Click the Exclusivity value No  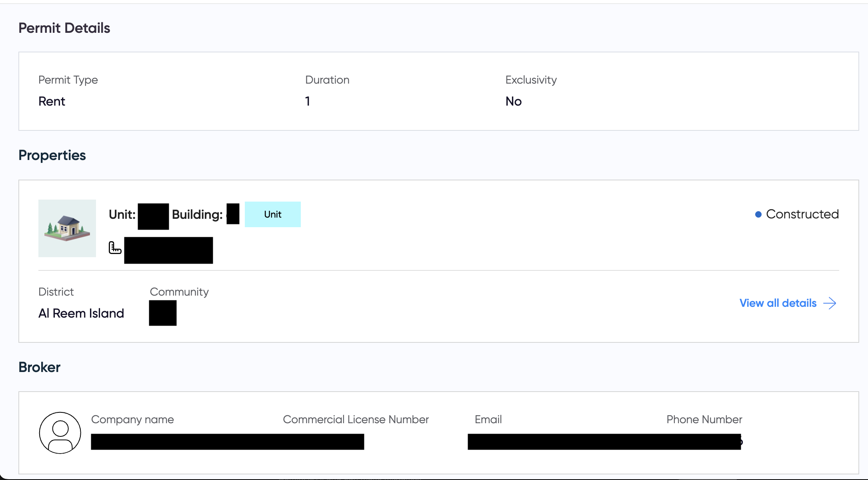pos(513,101)
